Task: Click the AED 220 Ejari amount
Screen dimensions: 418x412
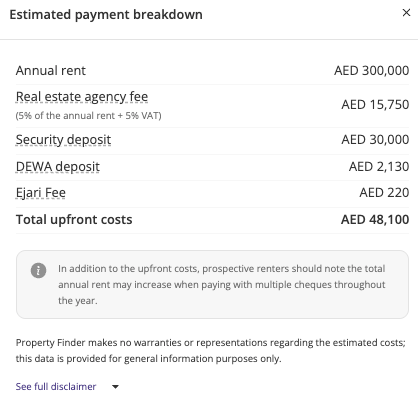Action: [384, 193]
